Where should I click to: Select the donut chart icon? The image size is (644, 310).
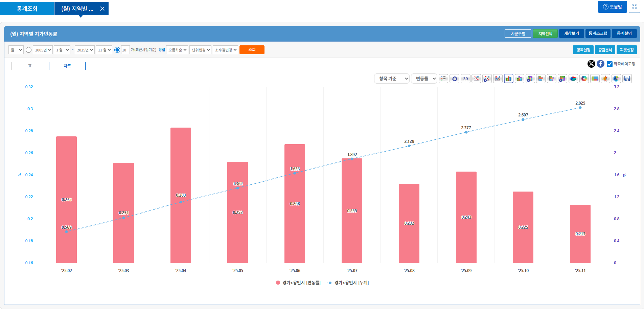(x=584, y=79)
